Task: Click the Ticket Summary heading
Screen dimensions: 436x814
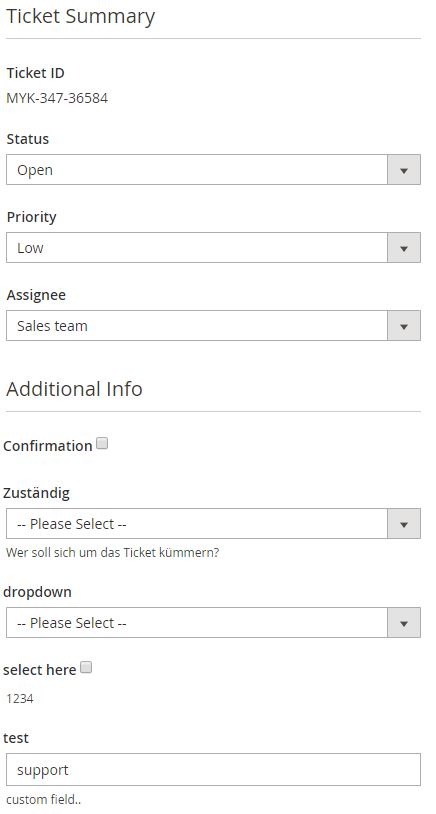Action: tap(80, 17)
